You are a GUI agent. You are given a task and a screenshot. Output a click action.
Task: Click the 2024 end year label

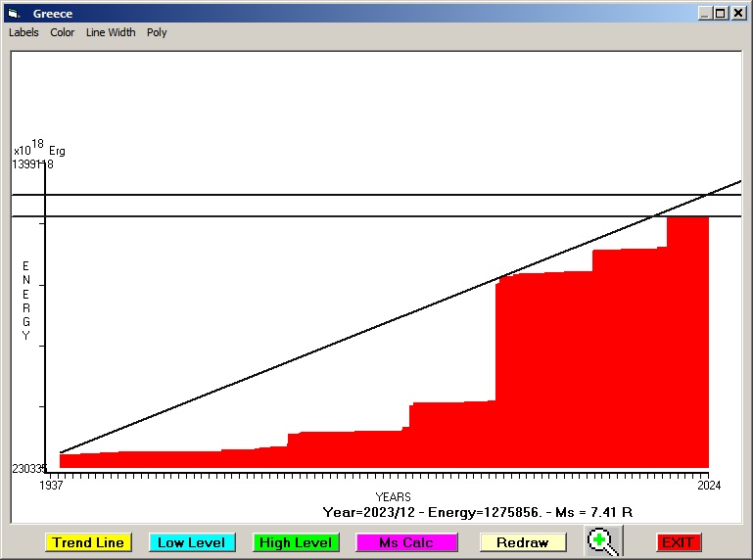[x=708, y=485]
